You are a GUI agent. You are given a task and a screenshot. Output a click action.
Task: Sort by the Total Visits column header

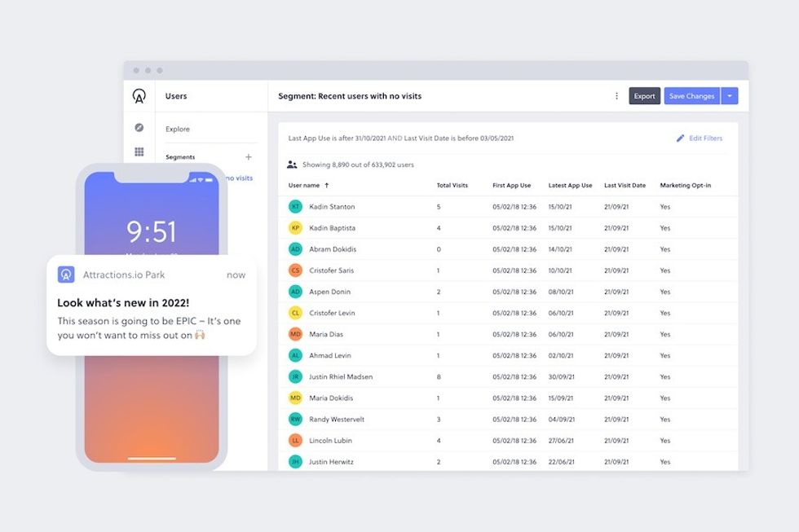[x=452, y=186]
